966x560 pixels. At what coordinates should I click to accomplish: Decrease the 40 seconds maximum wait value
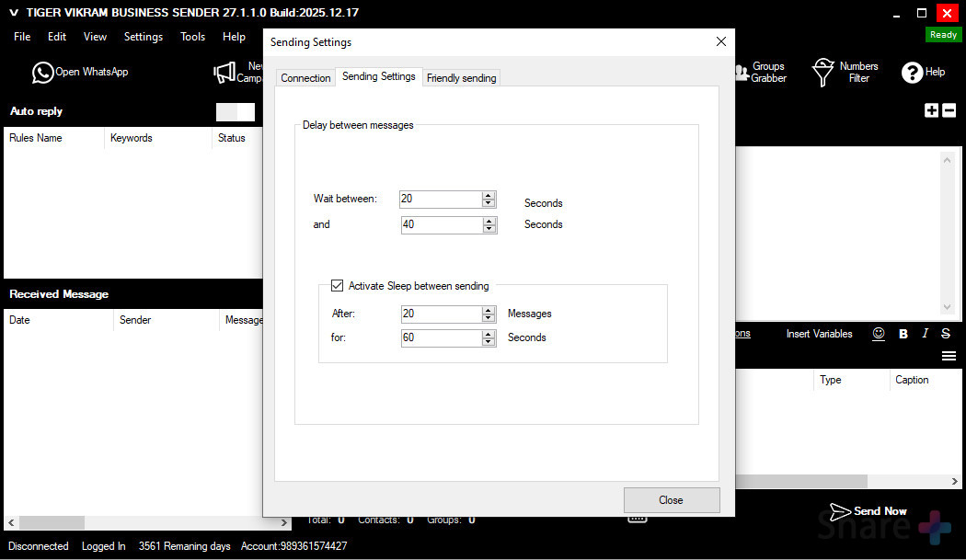(x=489, y=229)
